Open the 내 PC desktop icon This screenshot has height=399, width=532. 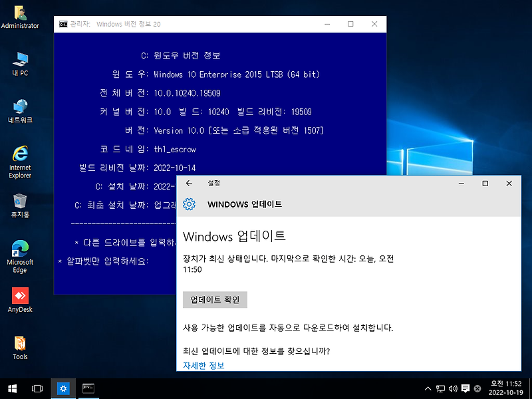[20, 64]
